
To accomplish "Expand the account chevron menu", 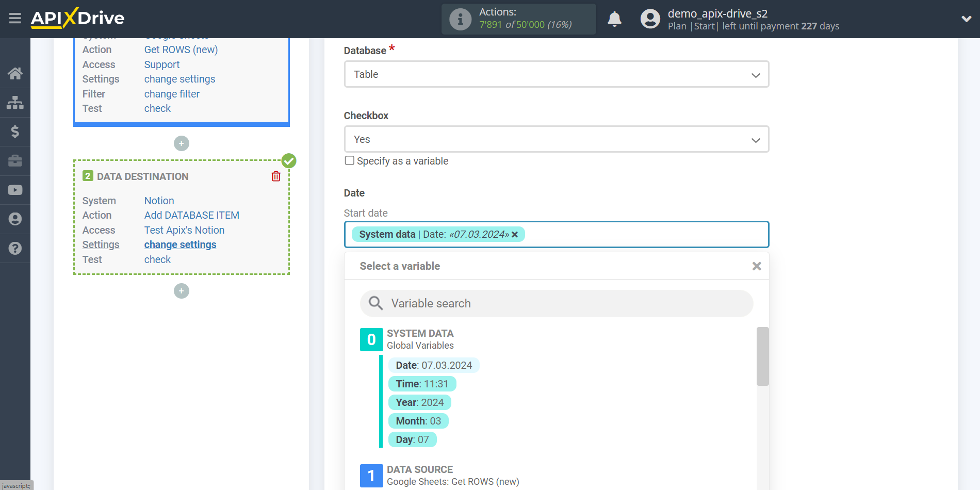I will [966, 19].
